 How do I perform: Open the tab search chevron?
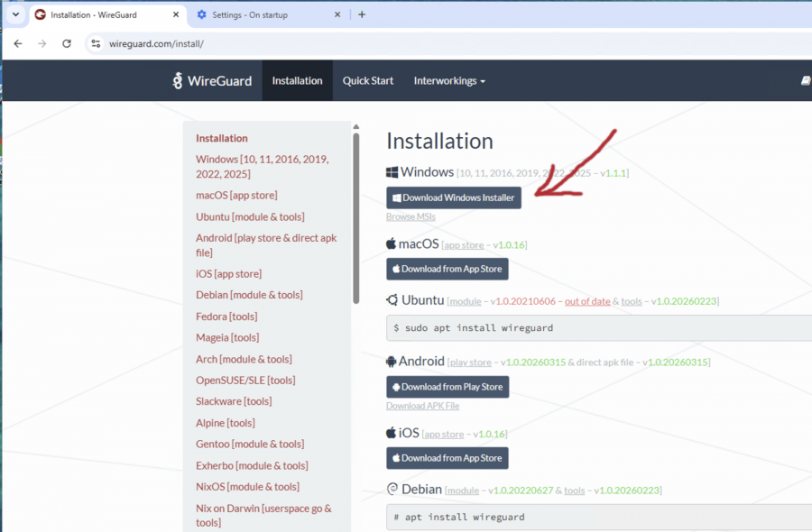click(x=15, y=14)
